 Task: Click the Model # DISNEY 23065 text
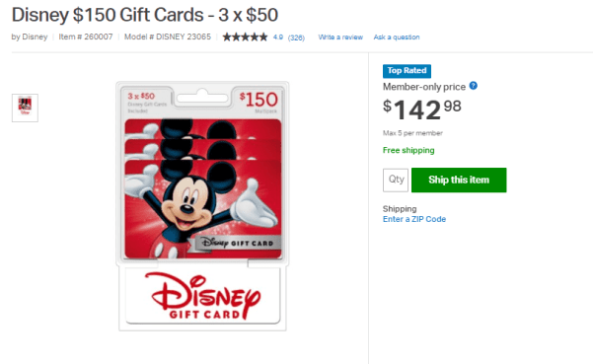(168, 36)
